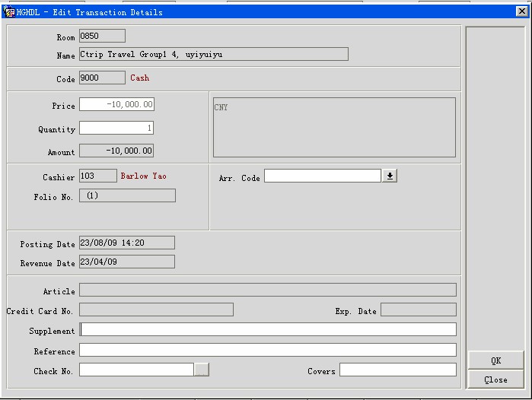Screen dimensions: 532x400
Task: Focus the Price field
Action: pyautogui.click(x=116, y=104)
